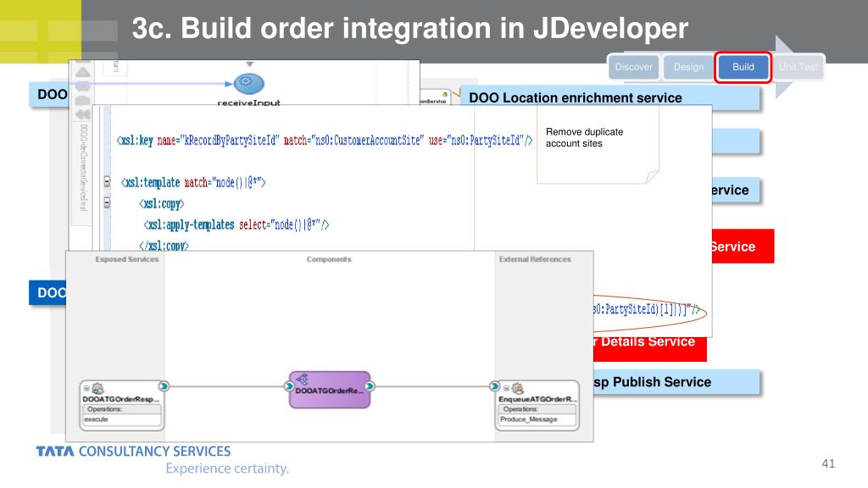Open the Build phase tab

tap(743, 67)
